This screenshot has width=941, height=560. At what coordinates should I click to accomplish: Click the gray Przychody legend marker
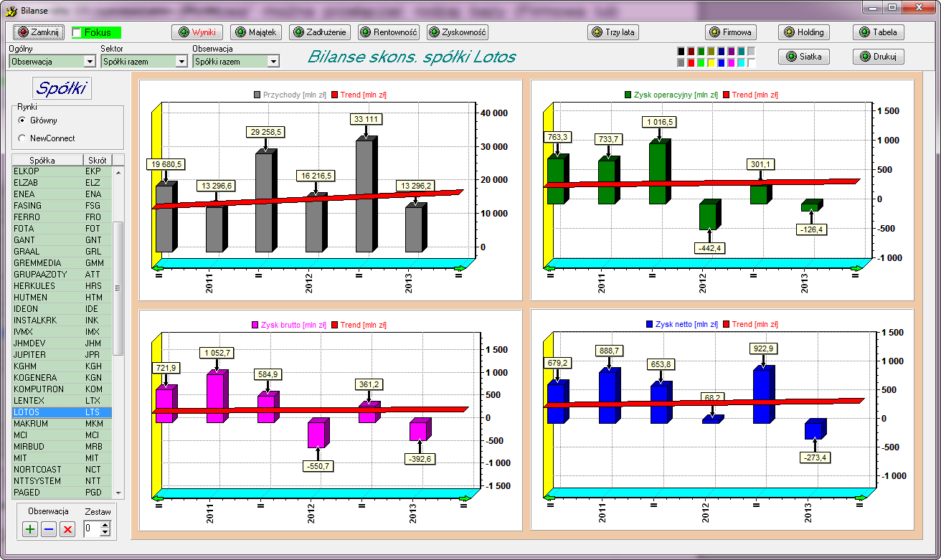[258, 95]
